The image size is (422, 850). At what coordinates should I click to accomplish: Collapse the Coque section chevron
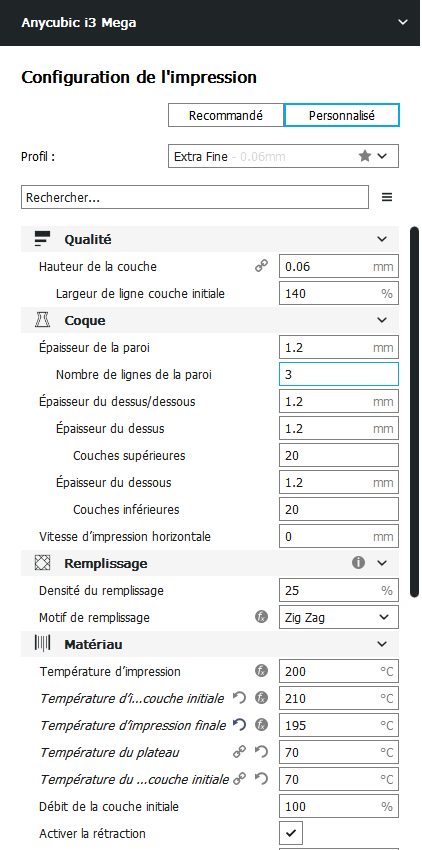click(382, 320)
